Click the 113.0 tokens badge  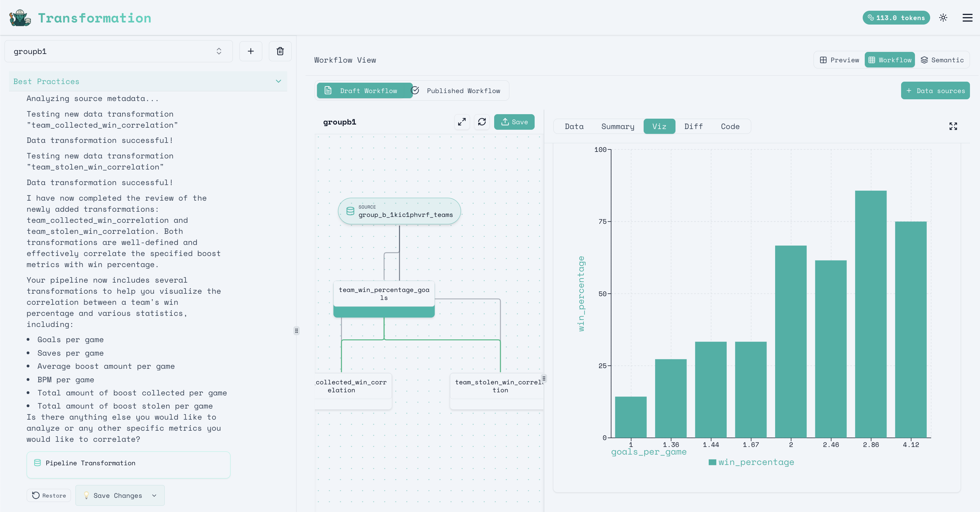pos(896,18)
